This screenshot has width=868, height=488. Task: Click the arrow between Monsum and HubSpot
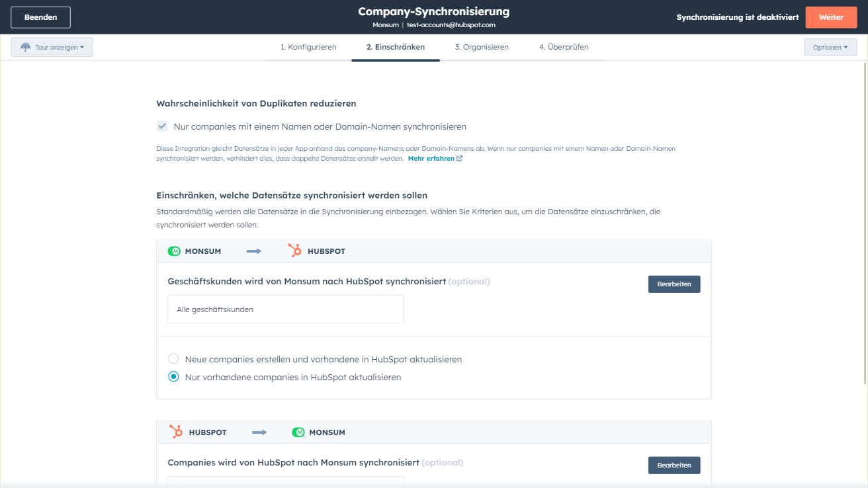(x=254, y=251)
